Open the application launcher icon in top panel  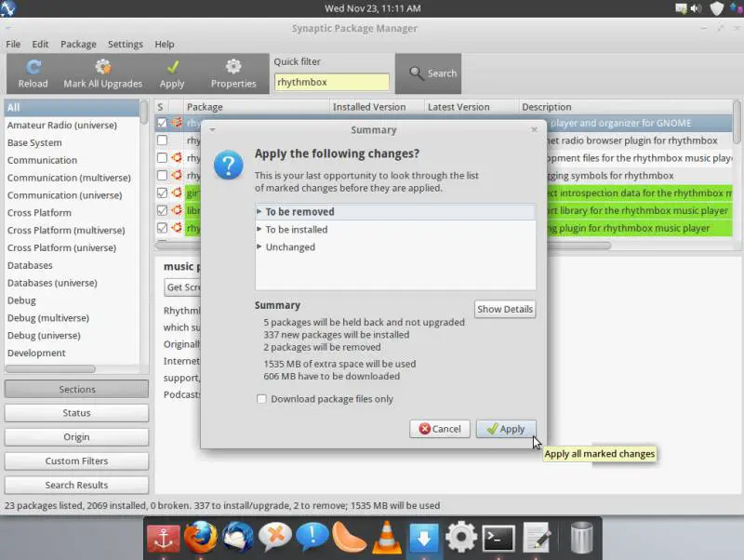coord(8,8)
